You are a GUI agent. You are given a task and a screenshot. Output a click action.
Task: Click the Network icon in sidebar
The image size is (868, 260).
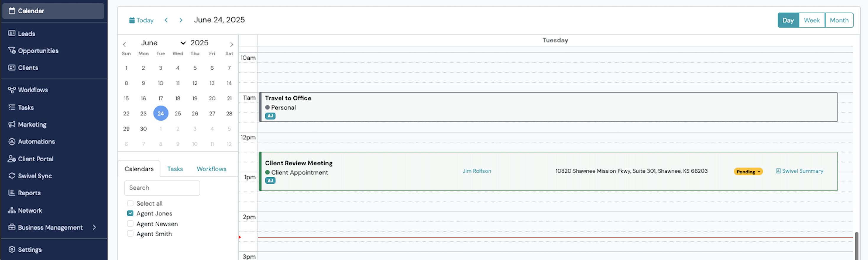(12, 210)
